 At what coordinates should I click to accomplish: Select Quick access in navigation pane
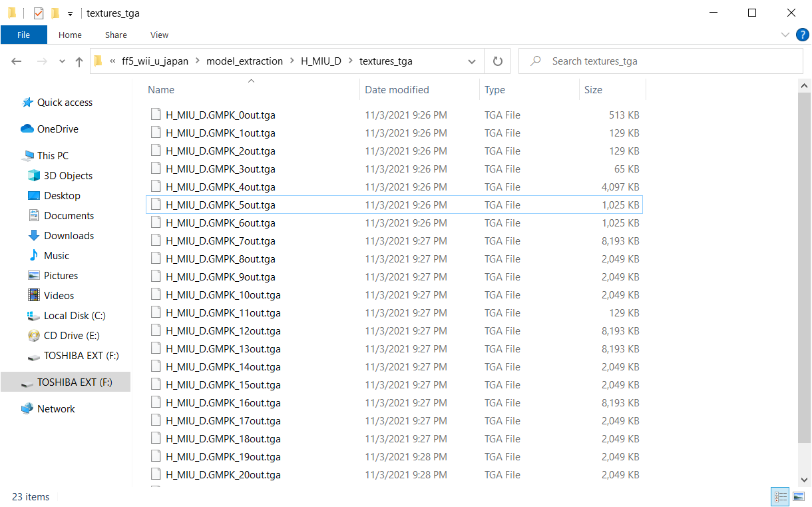pos(65,103)
